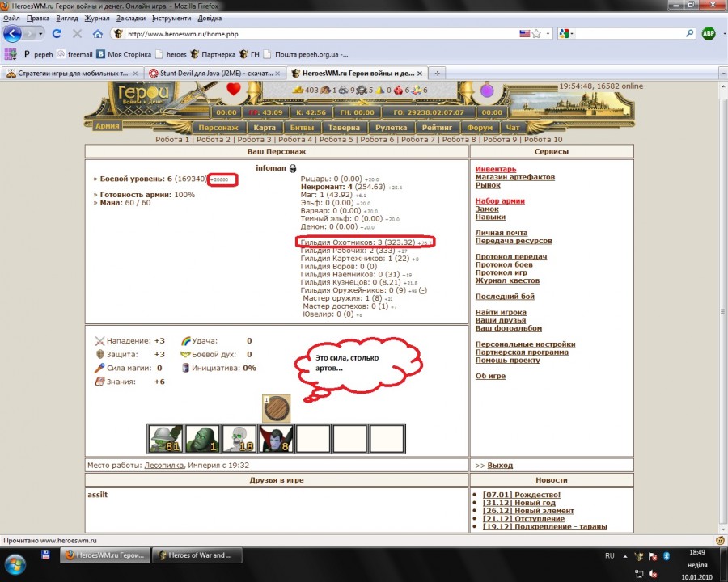This screenshot has height=582, width=728.
Task: Go to browser Home icon
Action: (x=98, y=33)
